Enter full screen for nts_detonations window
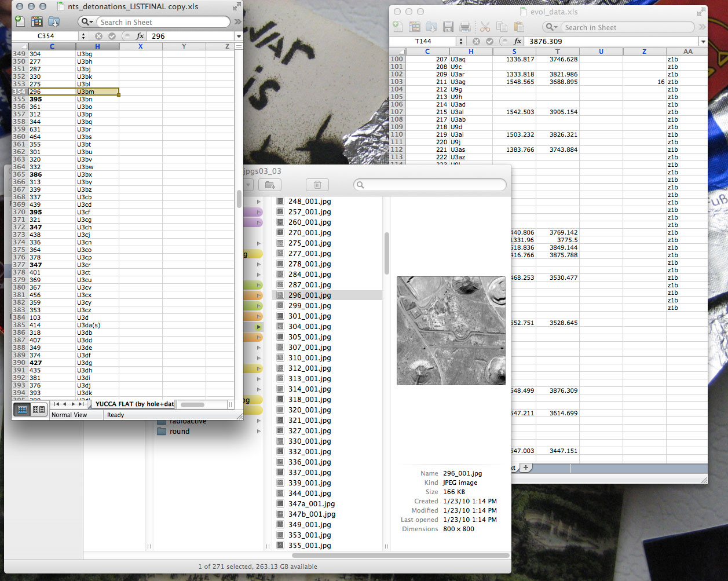728x581 pixels. point(236,6)
